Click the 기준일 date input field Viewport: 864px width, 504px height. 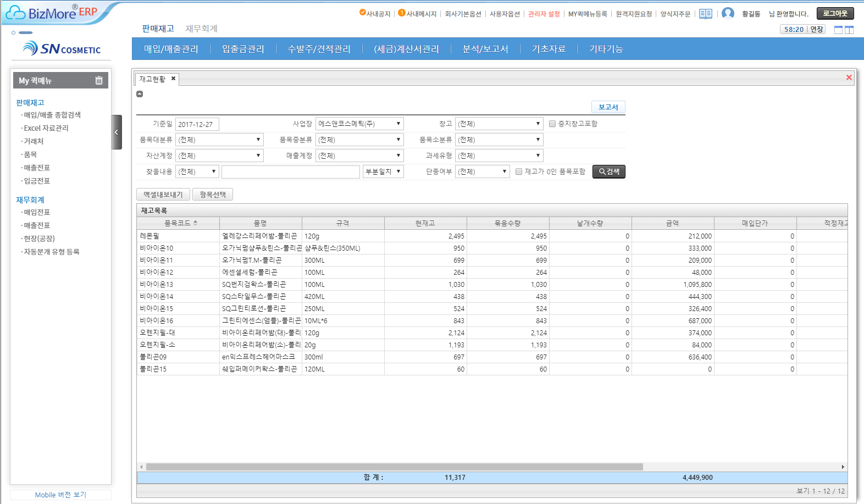pos(198,124)
